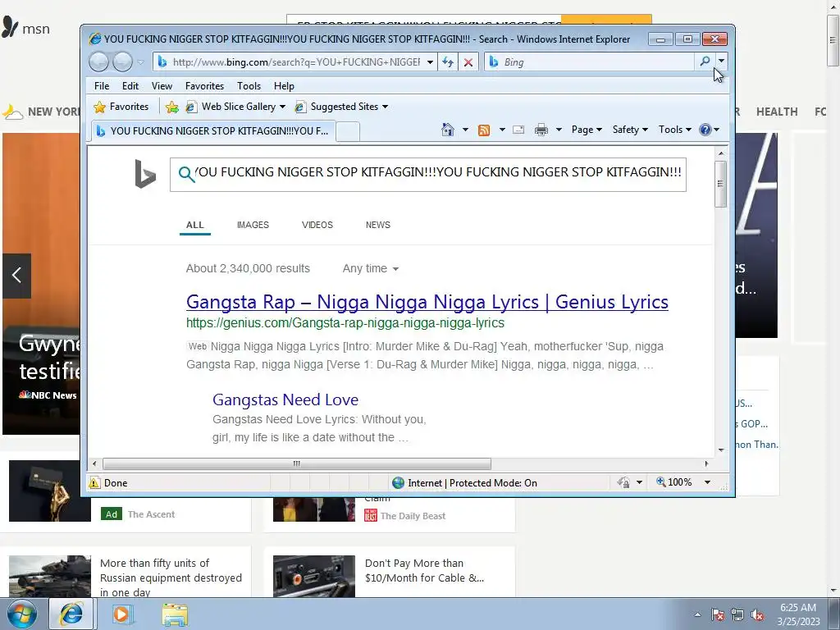Open the Favorites menu in menu bar
This screenshot has width=840, height=630.
(x=204, y=85)
